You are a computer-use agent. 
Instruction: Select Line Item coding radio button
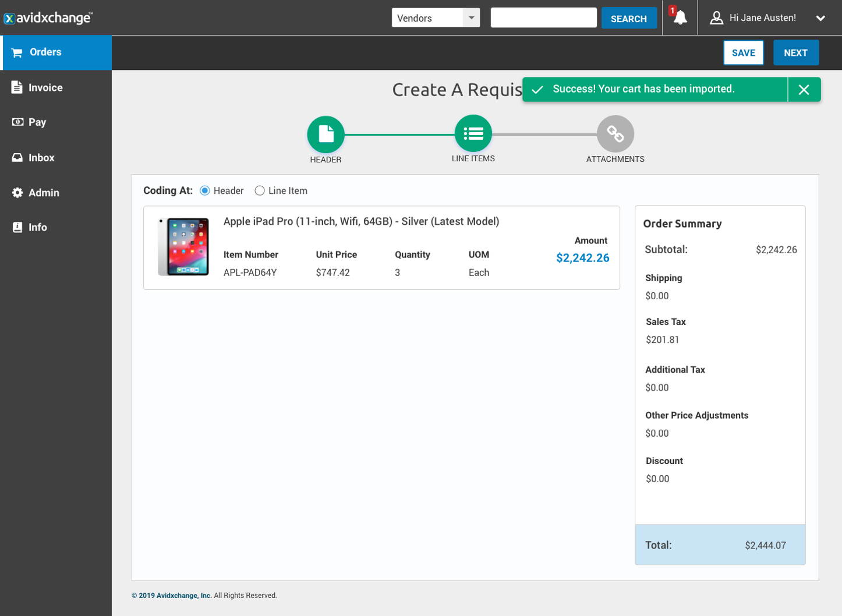pos(260,191)
